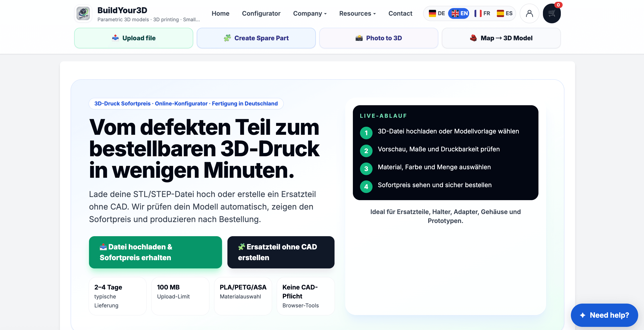Open the Map → 3D Model tool
The width and height of the screenshot is (644, 330).
501,38
